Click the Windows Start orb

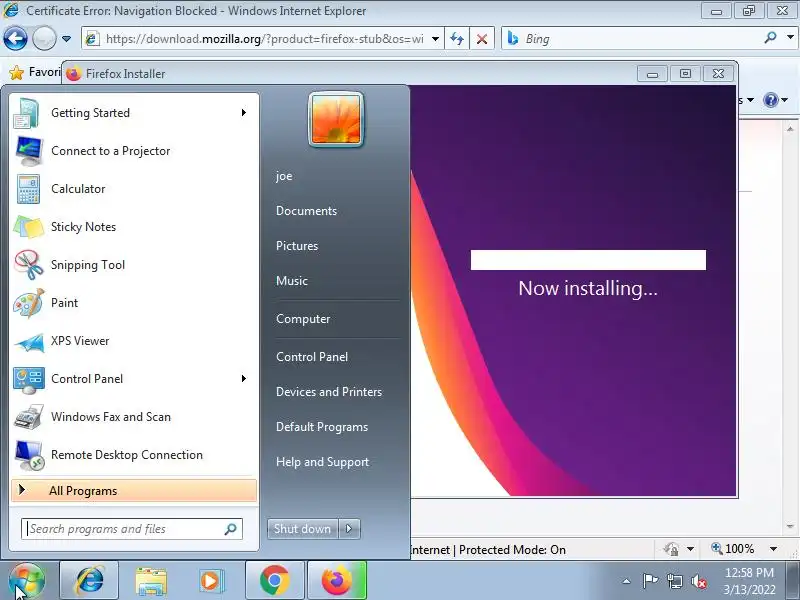pos(27,581)
